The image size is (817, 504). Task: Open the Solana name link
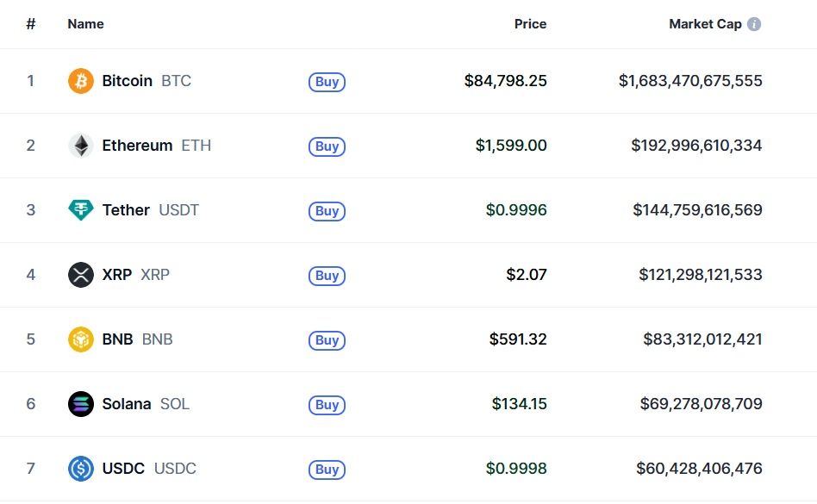pos(126,404)
